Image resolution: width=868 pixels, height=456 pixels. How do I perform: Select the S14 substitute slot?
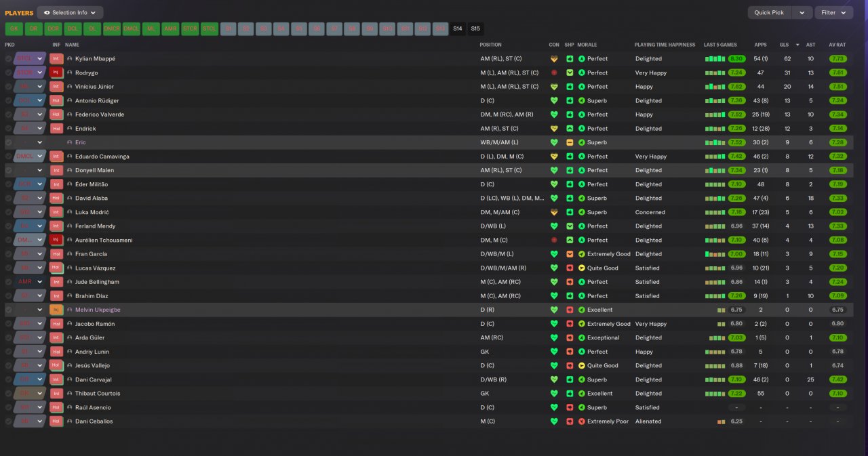(x=458, y=28)
